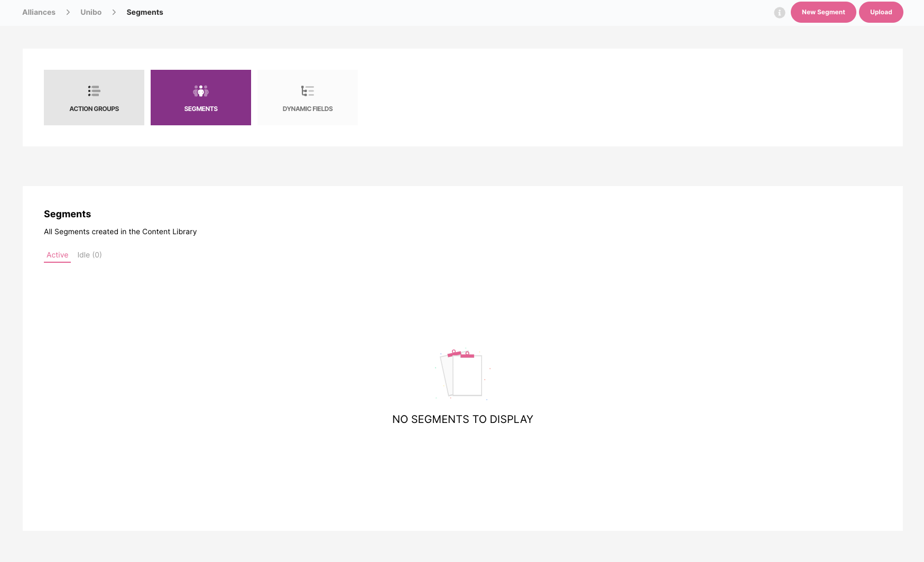Screen dimensions: 924x562
Task: Click the Segments section heading
Action: pos(67,214)
